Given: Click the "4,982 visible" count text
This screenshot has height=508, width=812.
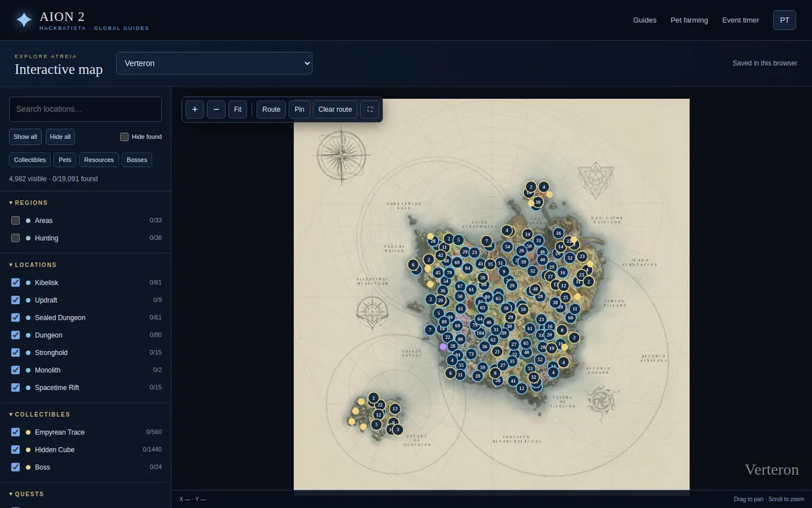Looking at the screenshot, I should point(28,179).
